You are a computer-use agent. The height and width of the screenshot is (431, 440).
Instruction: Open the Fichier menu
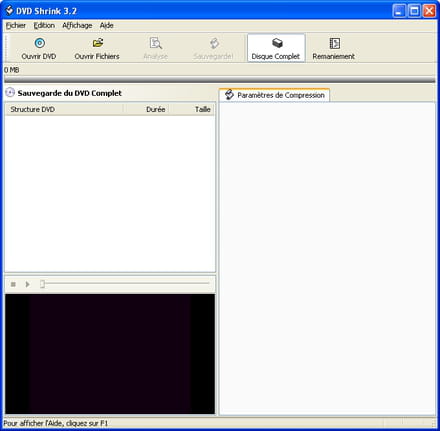[16, 25]
